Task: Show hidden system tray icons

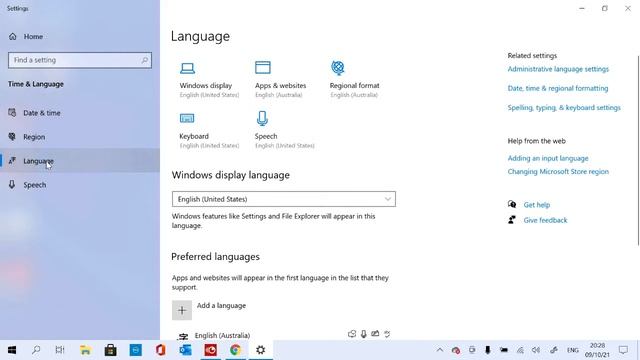Action: click(x=440, y=350)
